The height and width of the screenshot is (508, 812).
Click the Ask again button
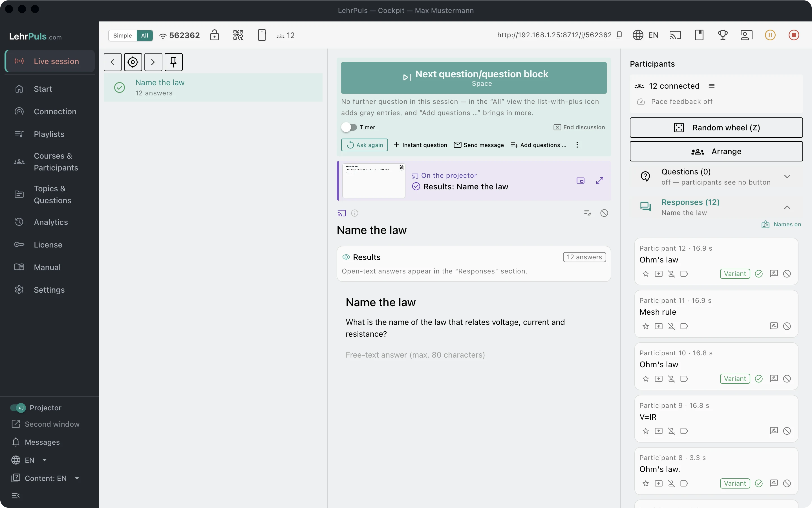(x=364, y=145)
